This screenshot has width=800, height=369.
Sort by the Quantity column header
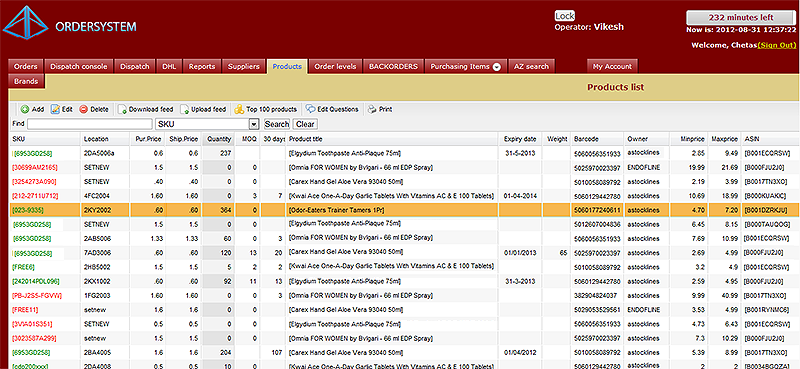218,139
